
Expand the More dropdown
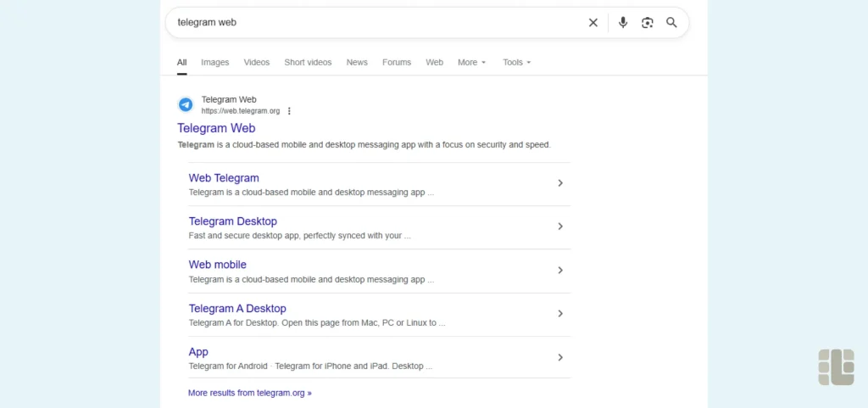pos(471,63)
